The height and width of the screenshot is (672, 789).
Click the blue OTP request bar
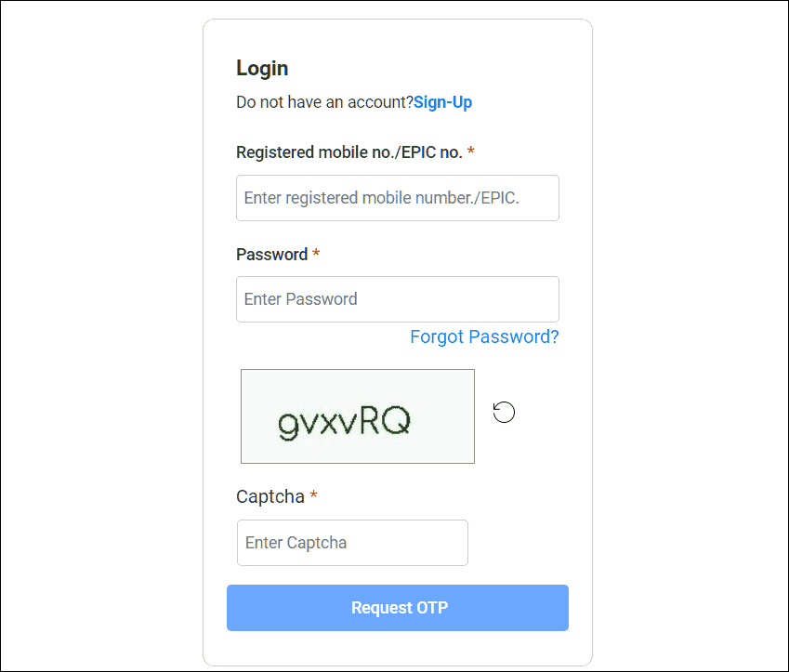(x=398, y=608)
